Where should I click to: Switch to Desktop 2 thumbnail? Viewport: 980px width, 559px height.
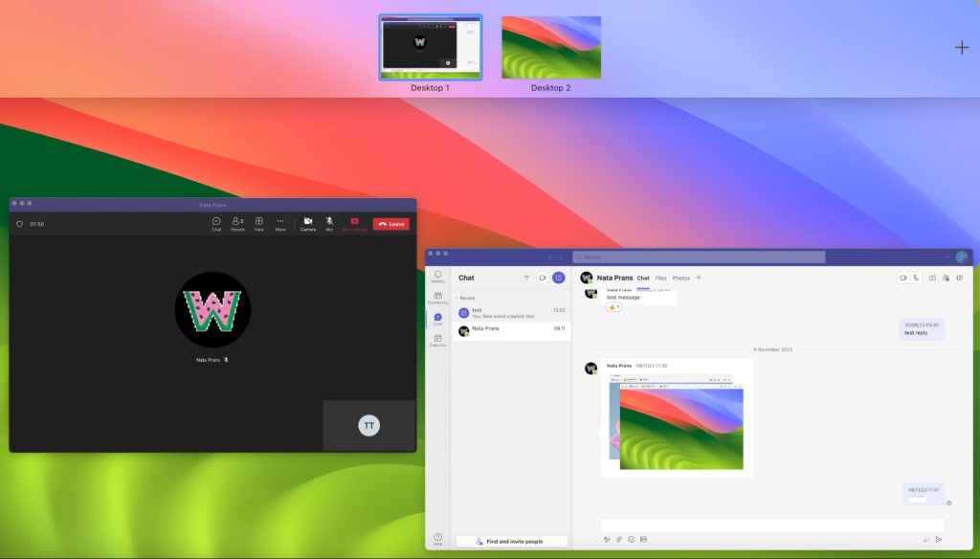551,48
